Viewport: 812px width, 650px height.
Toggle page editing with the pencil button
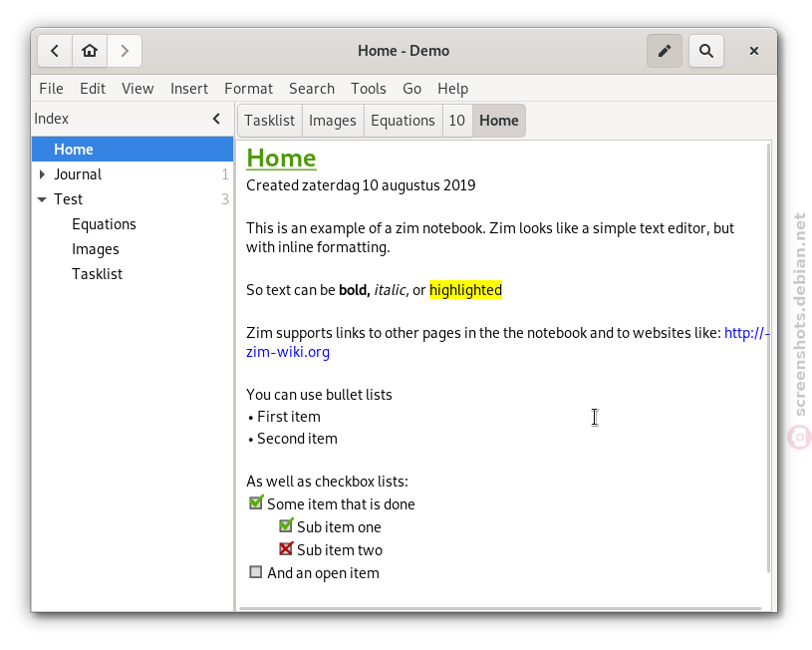665,51
